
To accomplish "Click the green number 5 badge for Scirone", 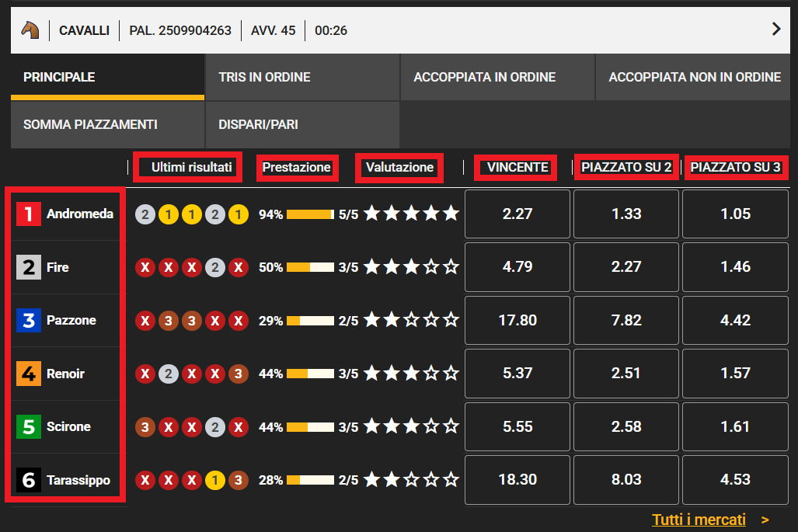I will 29,426.
